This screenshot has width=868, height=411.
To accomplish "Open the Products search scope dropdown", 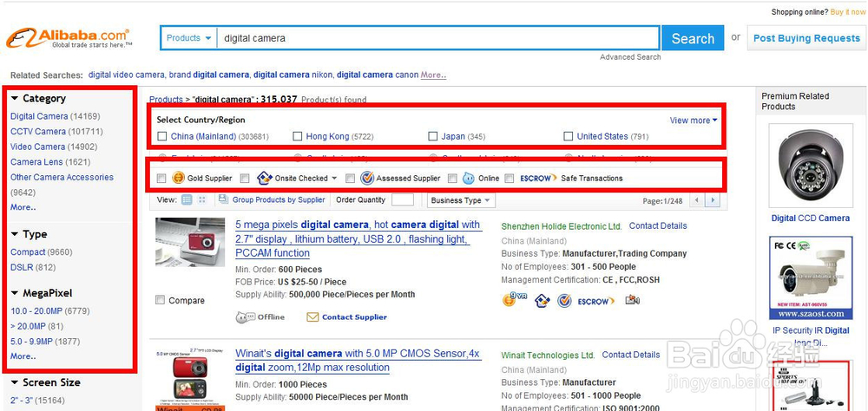I will pyautogui.click(x=188, y=37).
